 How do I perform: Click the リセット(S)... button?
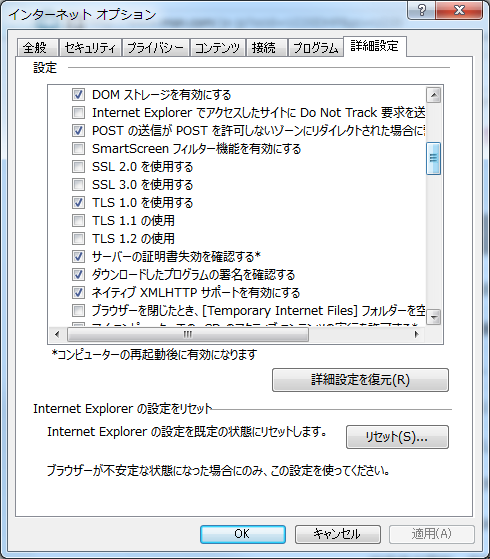(x=397, y=437)
